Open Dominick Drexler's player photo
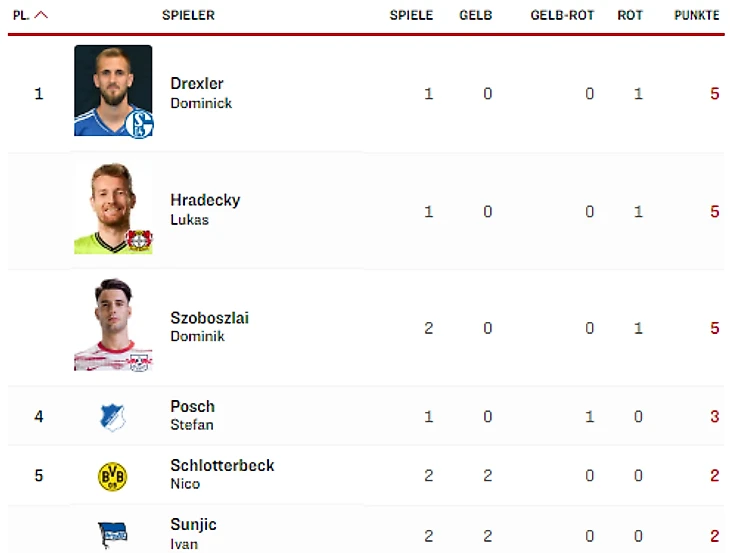The image size is (730, 553). click(x=113, y=90)
